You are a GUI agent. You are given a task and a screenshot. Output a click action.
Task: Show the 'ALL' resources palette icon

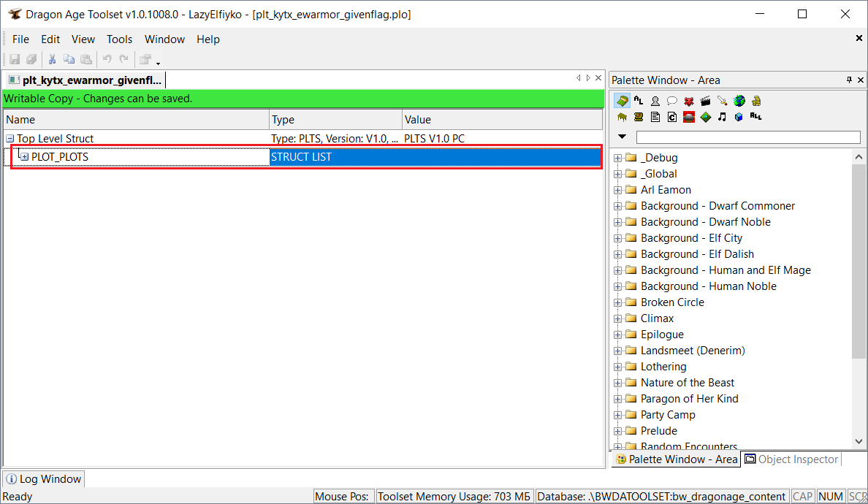[755, 116]
